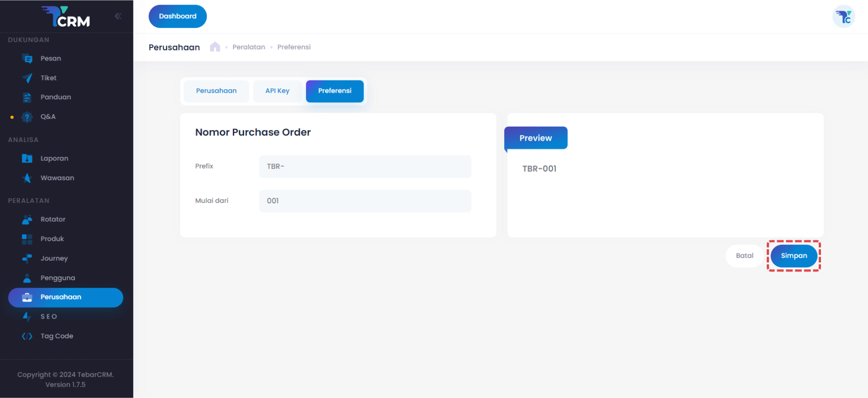Focus the Prefix input field
Image resolution: width=868 pixels, height=398 pixels.
365,167
